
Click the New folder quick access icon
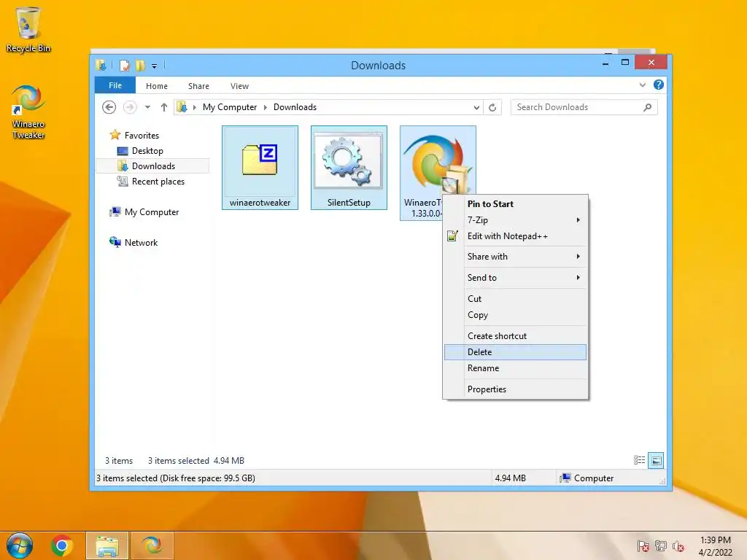pos(140,65)
